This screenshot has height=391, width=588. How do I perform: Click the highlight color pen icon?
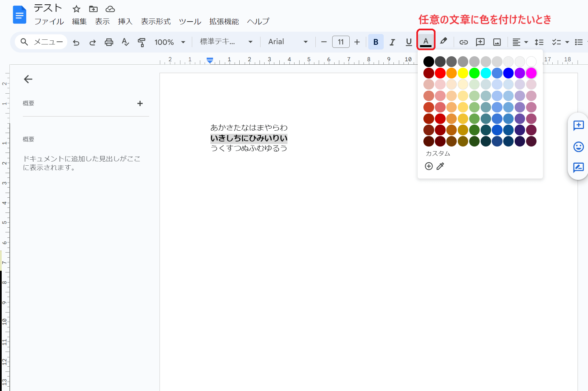[x=444, y=41]
